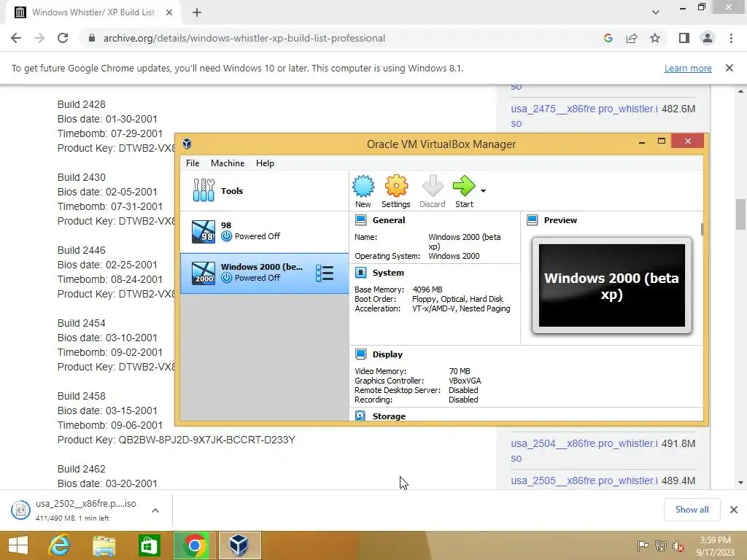Launch Internet Explorer from taskbar
The height and width of the screenshot is (560, 747).
pyautogui.click(x=59, y=545)
